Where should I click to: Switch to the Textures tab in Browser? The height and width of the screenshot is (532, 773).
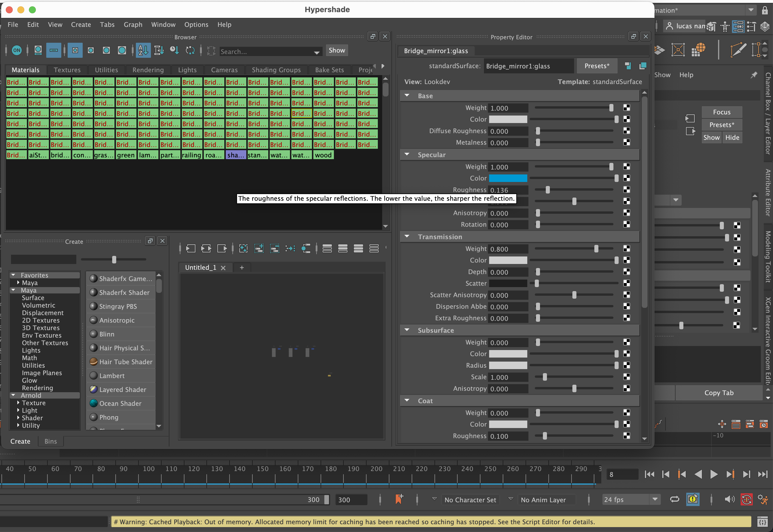point(67,70)
